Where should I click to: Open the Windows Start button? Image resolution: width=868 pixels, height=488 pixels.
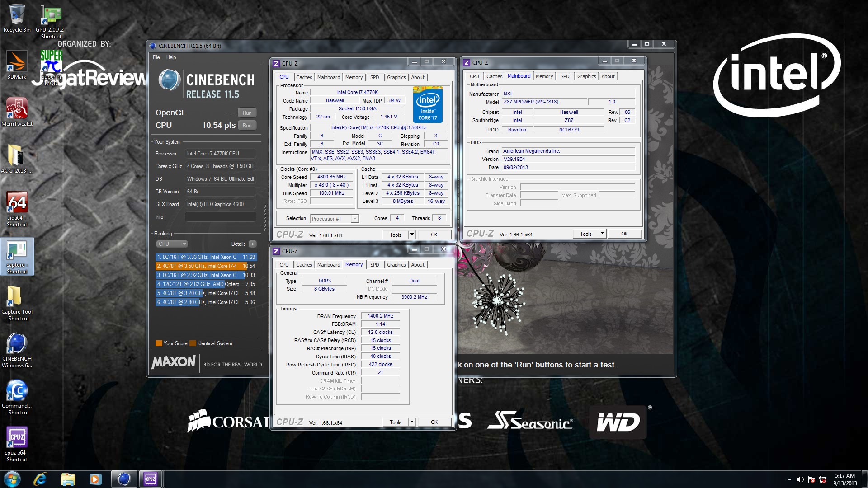tap(12, 479)
